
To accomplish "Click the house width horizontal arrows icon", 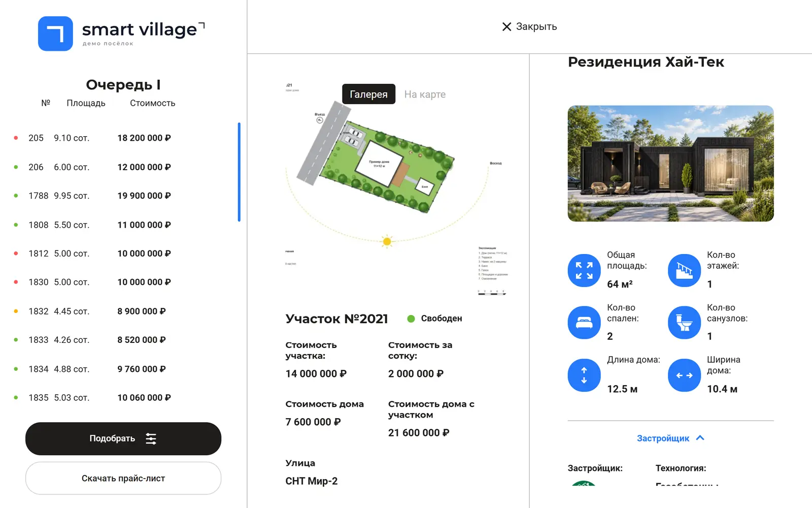I will [684, 375].
